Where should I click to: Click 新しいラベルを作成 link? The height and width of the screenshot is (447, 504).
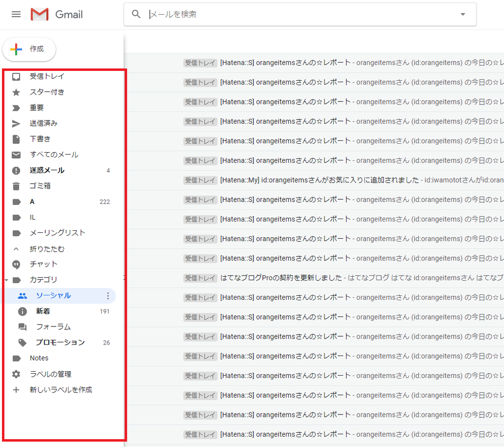(x=61, y=390)
